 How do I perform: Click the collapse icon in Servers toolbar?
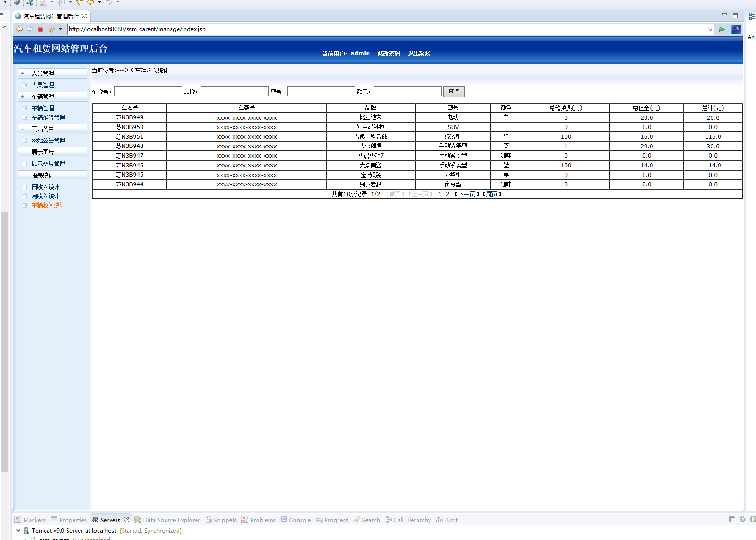[732, 519]
